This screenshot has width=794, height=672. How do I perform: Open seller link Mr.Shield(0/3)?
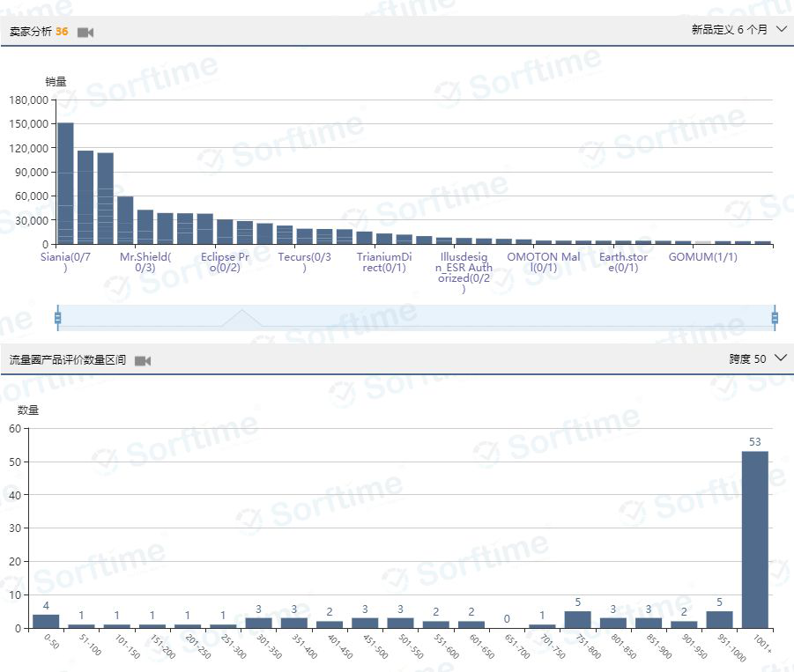point(145,262)
